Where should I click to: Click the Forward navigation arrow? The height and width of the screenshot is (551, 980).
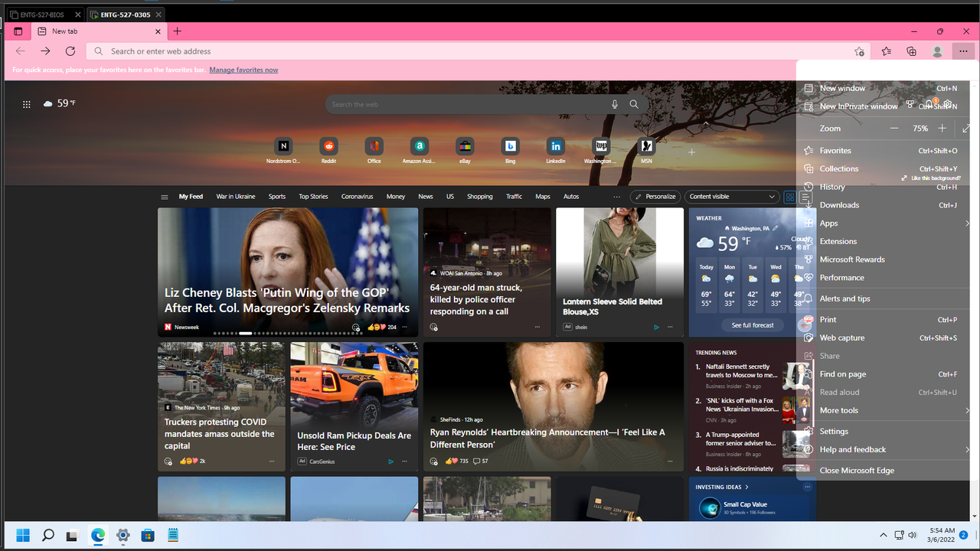(45, 51)
